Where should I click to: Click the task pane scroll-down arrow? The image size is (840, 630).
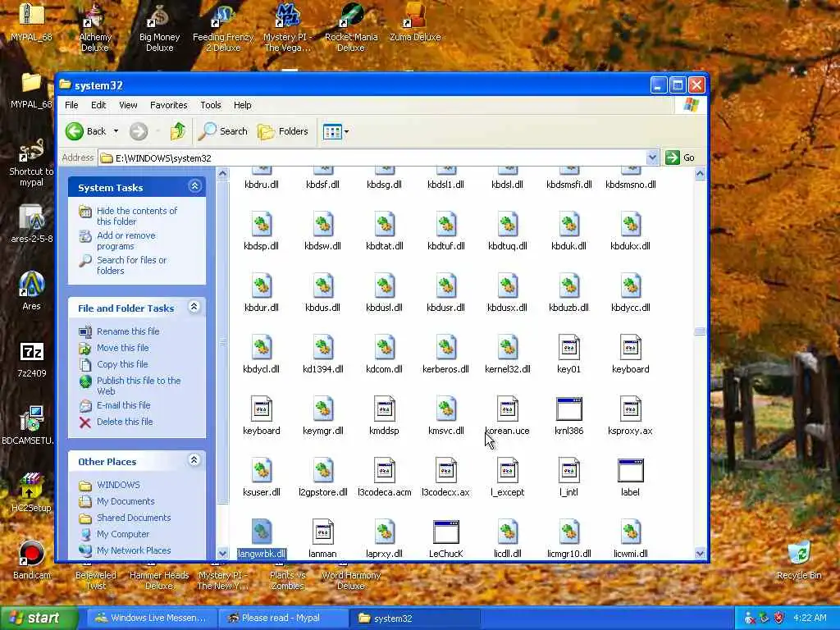(223, 553)
